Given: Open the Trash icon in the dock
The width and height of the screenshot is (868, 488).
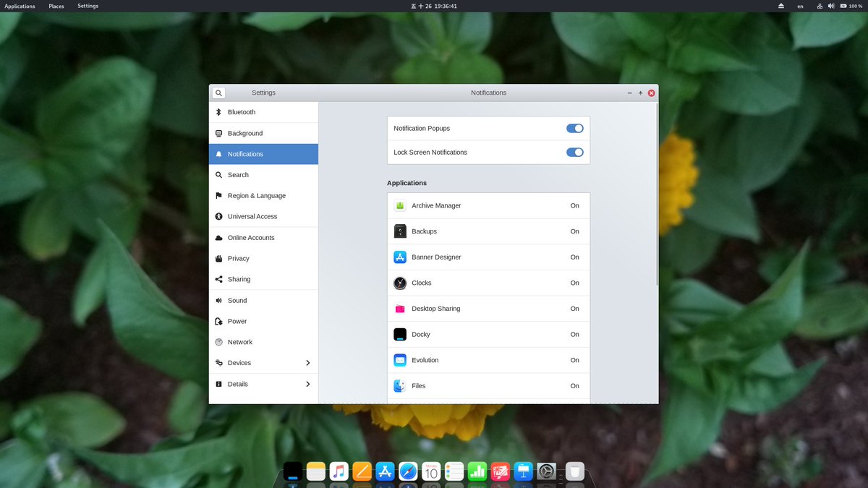Looking at the screenshot, I should 575,471.
